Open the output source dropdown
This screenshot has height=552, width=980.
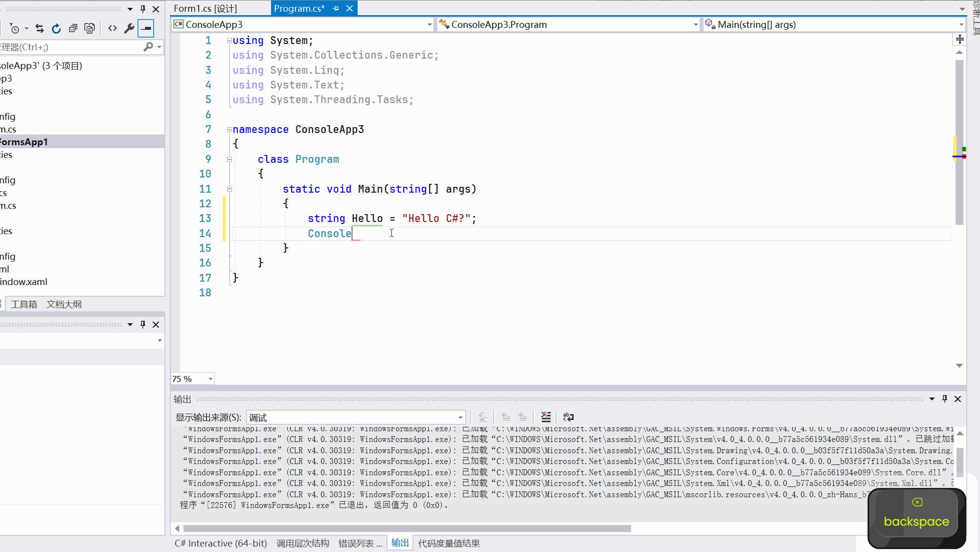coord(460,418)
